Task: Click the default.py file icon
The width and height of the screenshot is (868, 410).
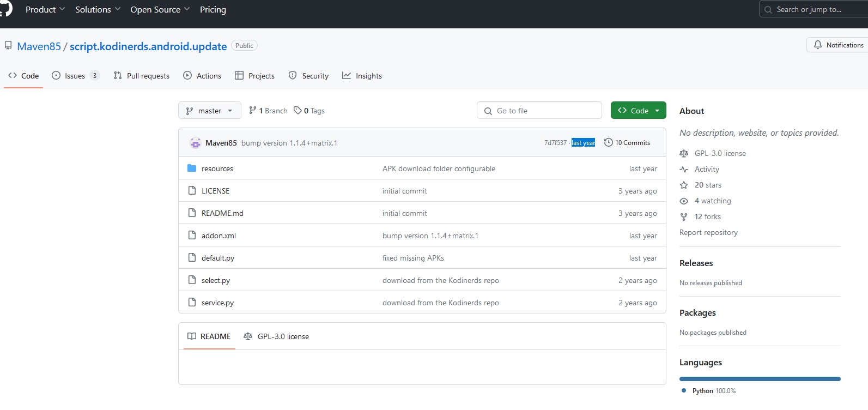Action: pyautogui.click(x=192, y=257)
